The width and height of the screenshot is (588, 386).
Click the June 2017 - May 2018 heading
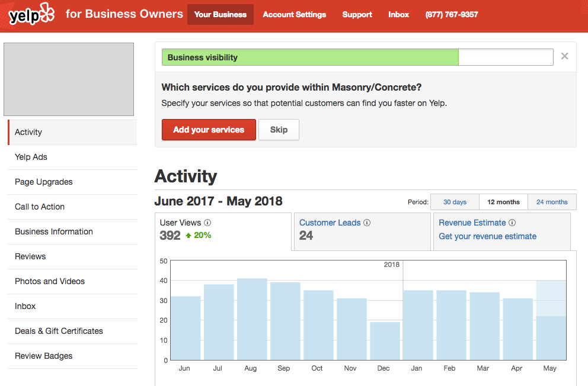pos(218,201)
